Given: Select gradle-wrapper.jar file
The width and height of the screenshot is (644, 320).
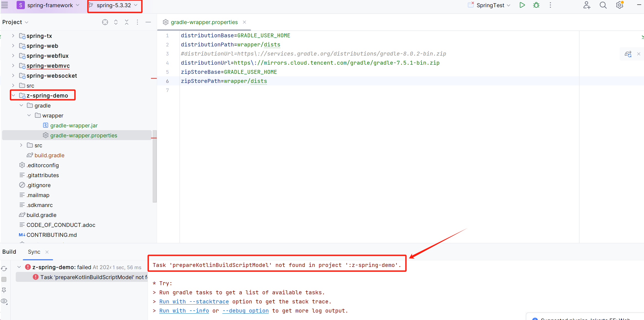Looking at the screenshot, I should [x=74, y=125].
